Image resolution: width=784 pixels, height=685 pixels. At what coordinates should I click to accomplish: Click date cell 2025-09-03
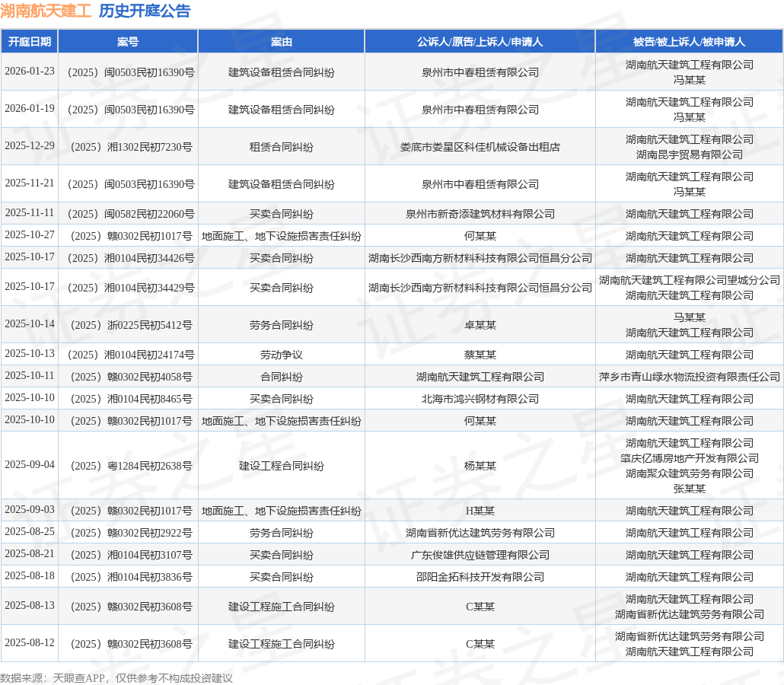tap(30, 509)
